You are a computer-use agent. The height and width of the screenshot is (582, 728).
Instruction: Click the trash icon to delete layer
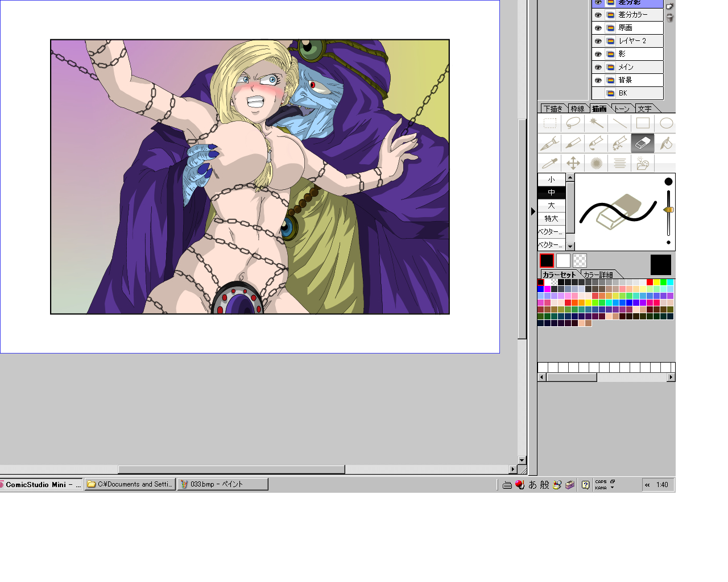pyautogui.click(x=669, y=18)
